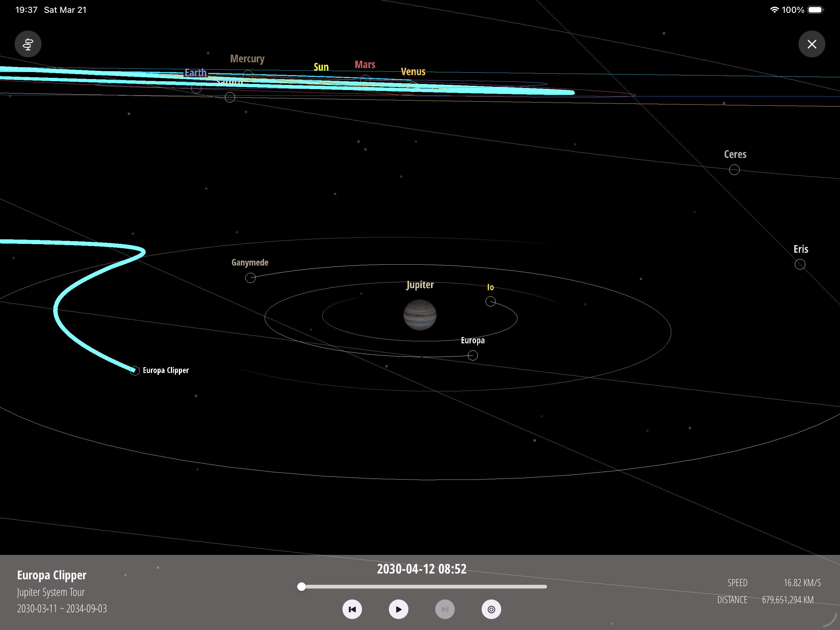Click the battery indicator
The width and height of the screenshot is (840, 630).
click(x=816, y=9)
